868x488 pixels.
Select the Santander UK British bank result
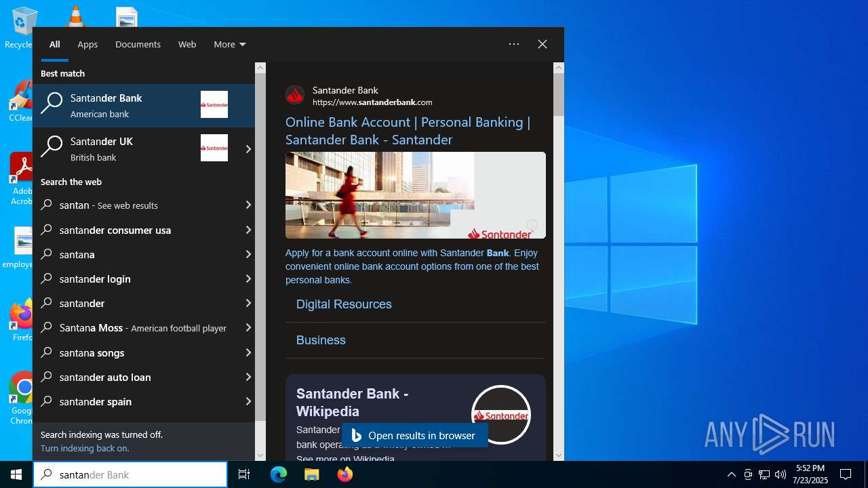click(x=136, y=149)
